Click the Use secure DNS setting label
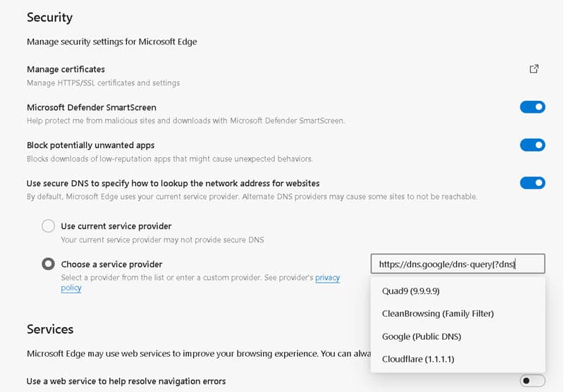The width and height of the screenshot is (564, 392). point(173,183)
